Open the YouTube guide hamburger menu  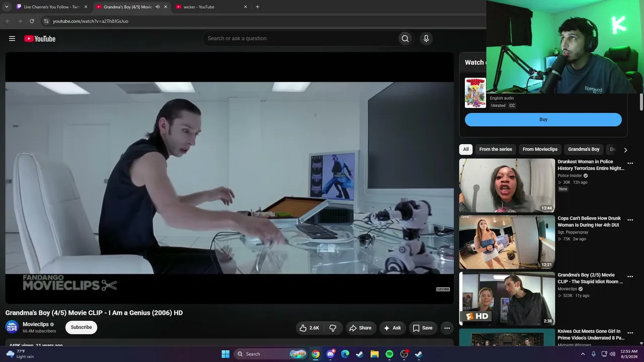pos(12,39)
